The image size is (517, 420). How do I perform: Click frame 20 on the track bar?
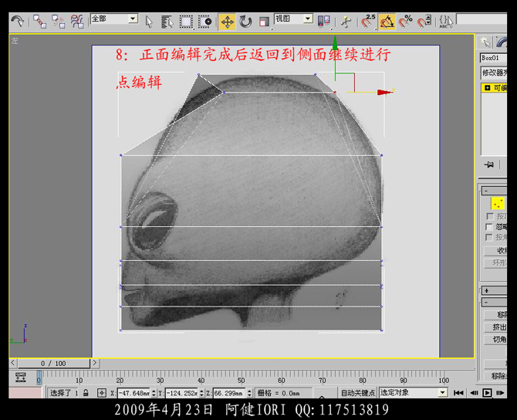[120, 380]
